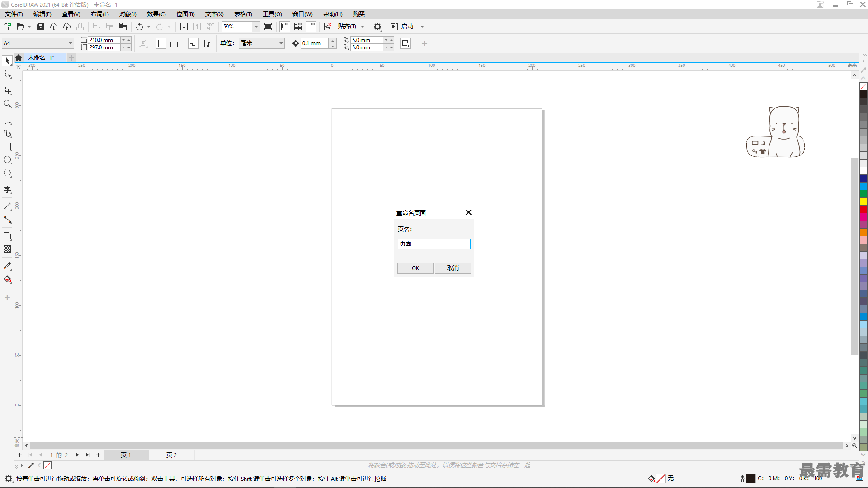Select the Pick tool
Viewport: 868px width, 488px height.
coord(7,61)
